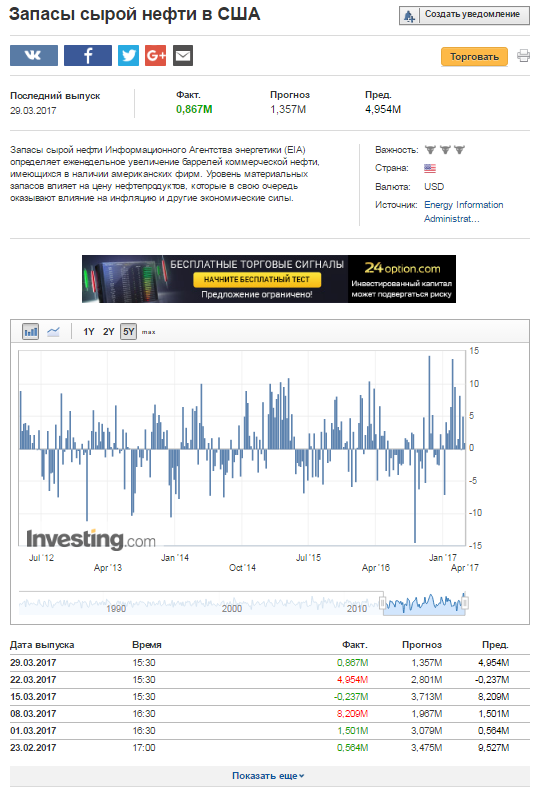Click the 15.03.2017 table row date
Screen dimensions: 540x796
tap(33, 697)
